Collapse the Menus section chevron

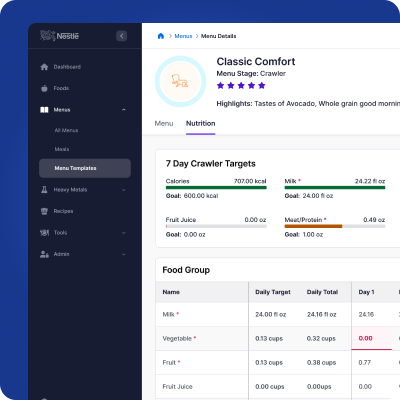tap(124, 110)
